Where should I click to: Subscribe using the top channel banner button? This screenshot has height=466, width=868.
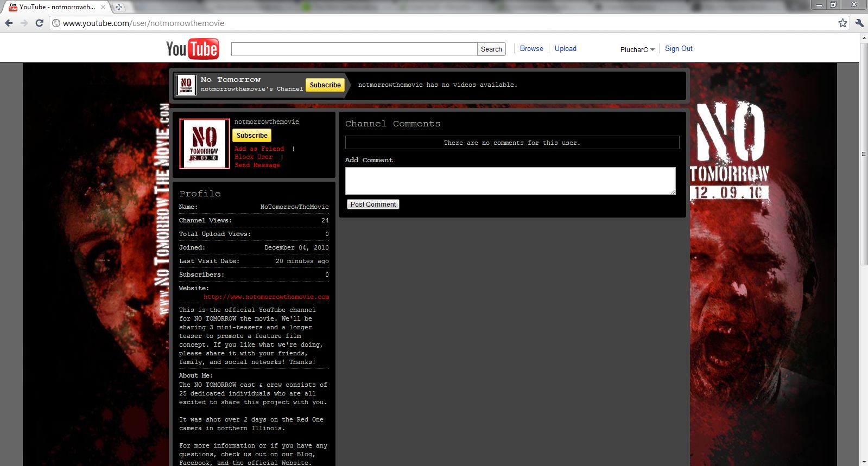click(325, 85)
